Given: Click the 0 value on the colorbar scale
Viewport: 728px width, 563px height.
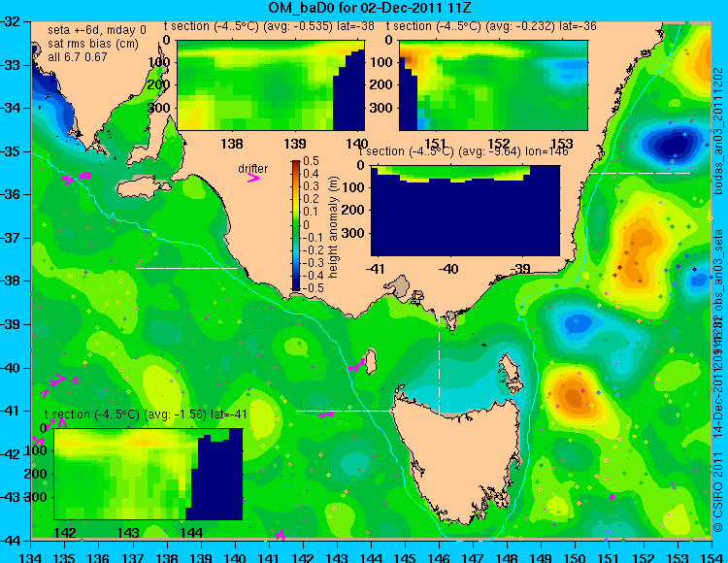Looking at the screenshot, I should coord(307,224).
